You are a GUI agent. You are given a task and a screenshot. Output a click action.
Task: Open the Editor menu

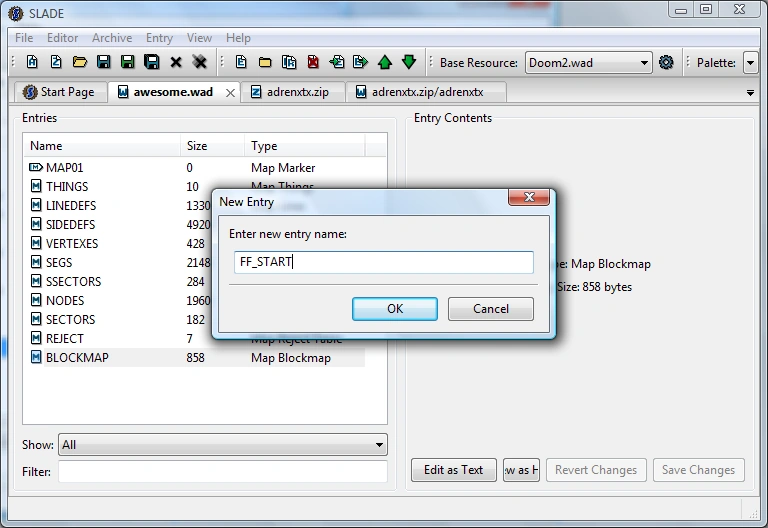62,38
